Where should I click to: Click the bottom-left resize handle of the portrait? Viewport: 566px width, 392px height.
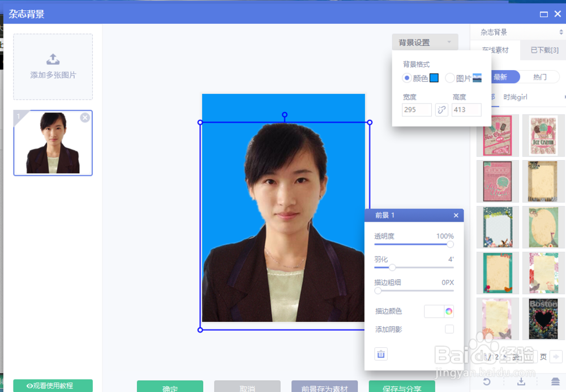point(200,330)
